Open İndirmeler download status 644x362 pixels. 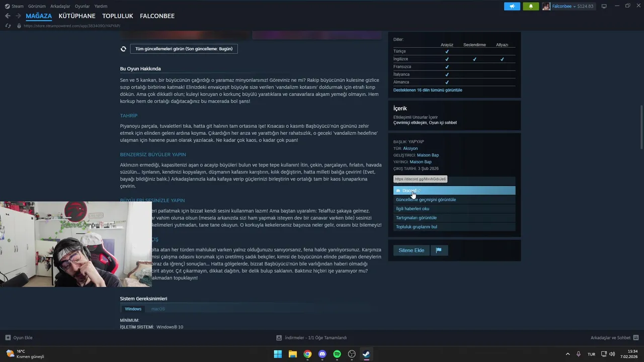click(311, 337)
